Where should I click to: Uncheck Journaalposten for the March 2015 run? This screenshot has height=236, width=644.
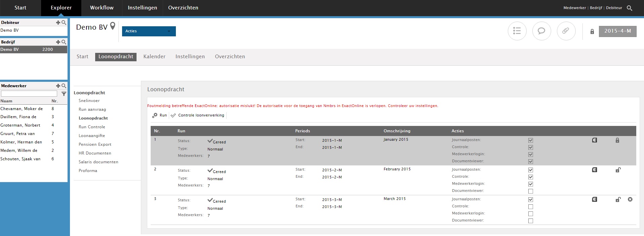tap(530, 200)
